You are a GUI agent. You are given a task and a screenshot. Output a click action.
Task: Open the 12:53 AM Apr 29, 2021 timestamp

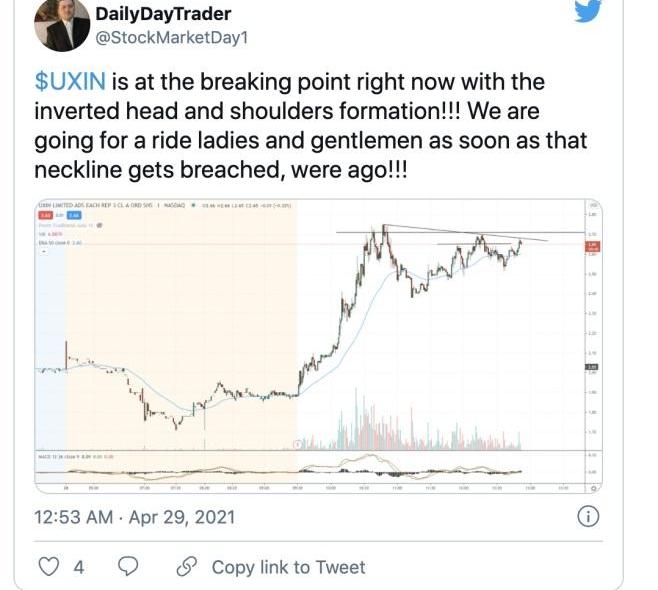coord(134,517)
